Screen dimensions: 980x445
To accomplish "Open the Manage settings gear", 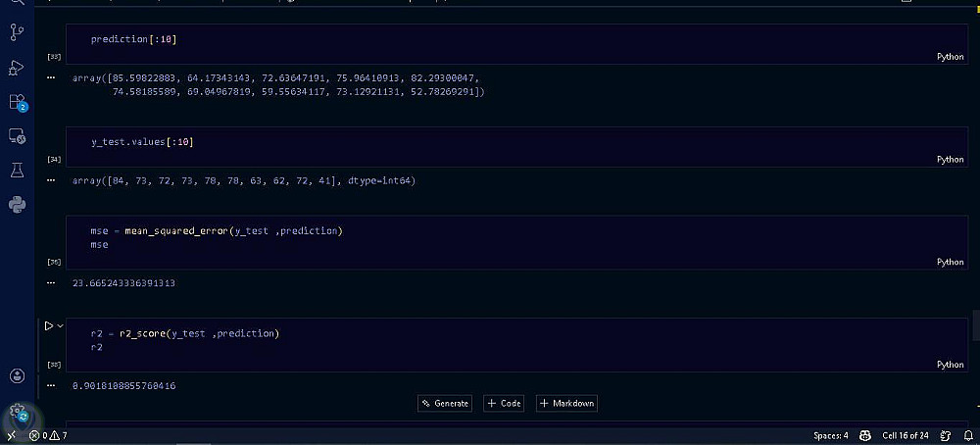I will point(18,411).
